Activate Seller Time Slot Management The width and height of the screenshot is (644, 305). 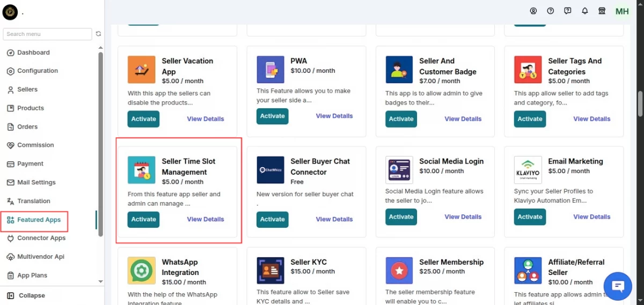click(143, 219)
